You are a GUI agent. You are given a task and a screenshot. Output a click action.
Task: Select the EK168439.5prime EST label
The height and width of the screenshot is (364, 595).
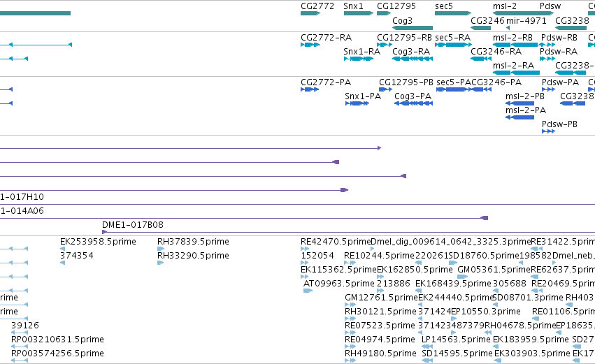(x=453, y=284)
